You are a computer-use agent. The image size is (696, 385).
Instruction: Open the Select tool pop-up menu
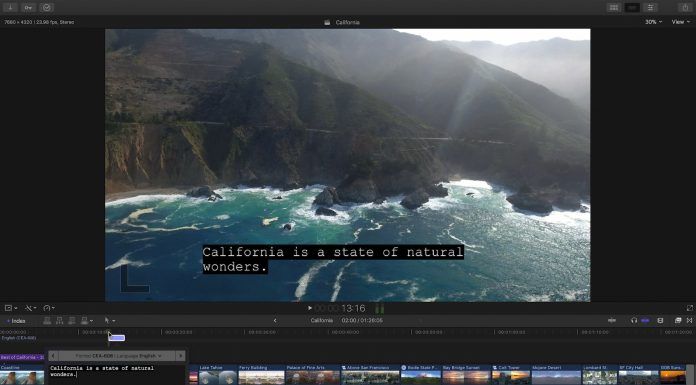point(109,320)
